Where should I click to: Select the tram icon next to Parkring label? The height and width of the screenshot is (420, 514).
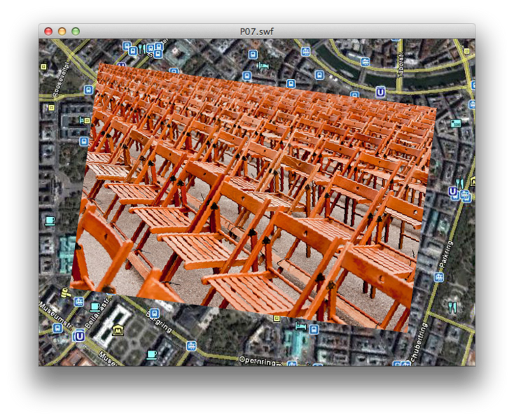pyautogui.click(x=439, y=277)
